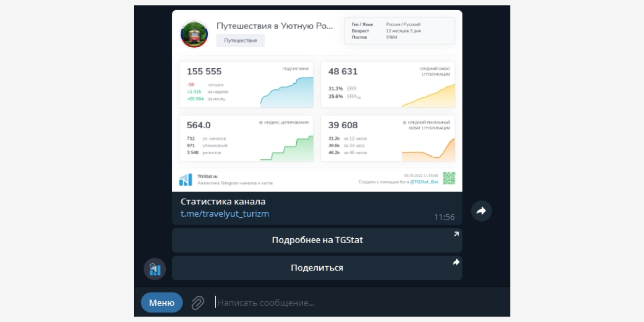Viewport: 644px width, 322px height.
Task: Click the green citation index chart
Action: pos(287,148)
